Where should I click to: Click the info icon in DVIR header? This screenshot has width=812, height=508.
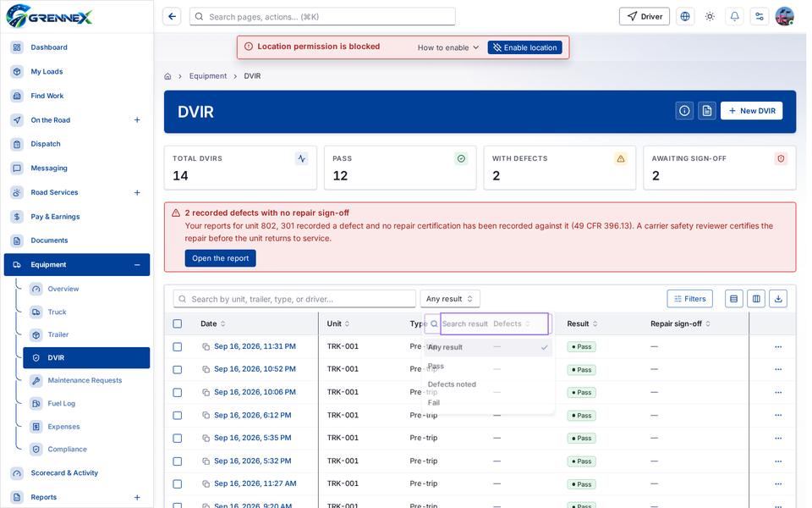pos(684,110)
